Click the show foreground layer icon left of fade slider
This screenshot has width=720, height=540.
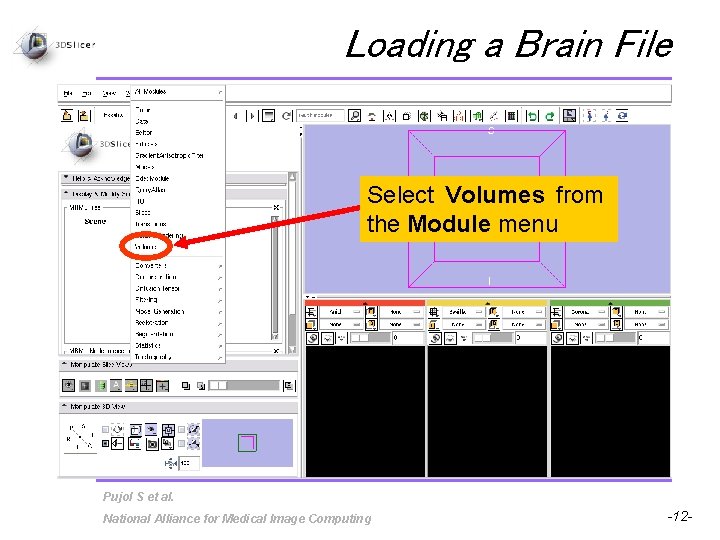pos(186,386)
